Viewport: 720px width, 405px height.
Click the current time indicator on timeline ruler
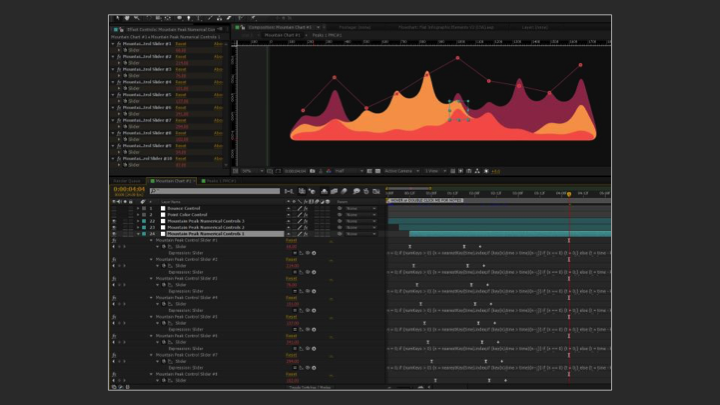pyautogui.click(x=569, y=194)
